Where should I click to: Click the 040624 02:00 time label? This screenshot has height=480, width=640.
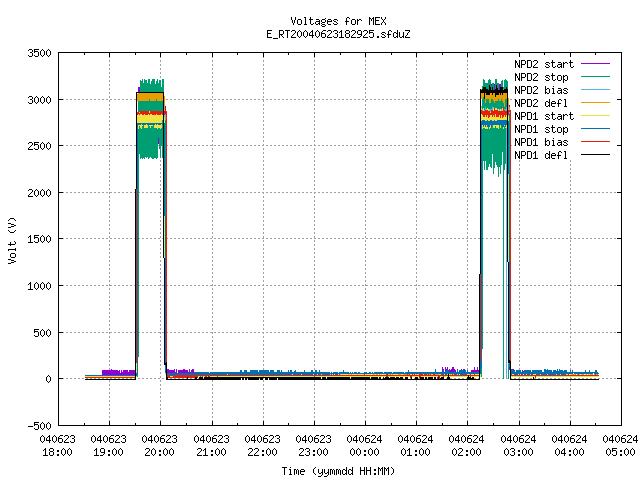point(467,446)
